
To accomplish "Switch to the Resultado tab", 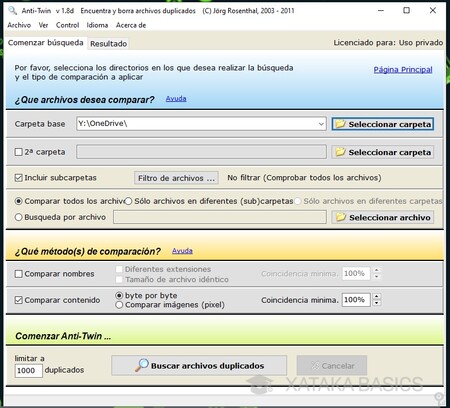I will pyautogui.click(x=108, y=44).
